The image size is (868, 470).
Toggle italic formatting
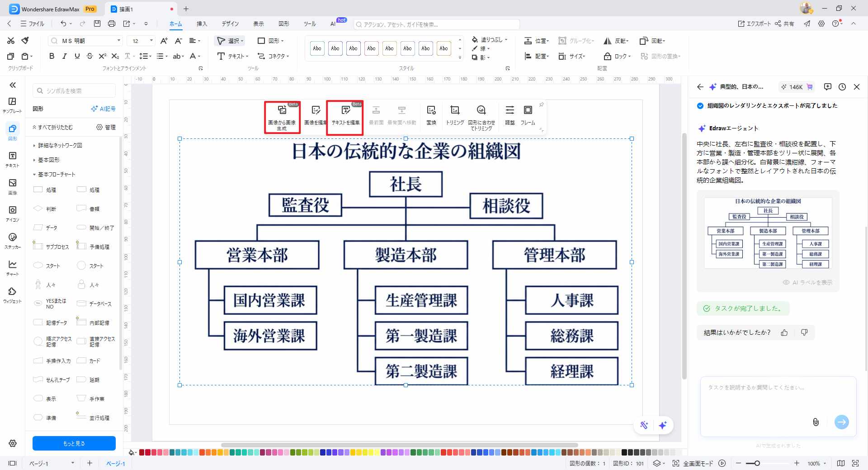pos(64,56)
